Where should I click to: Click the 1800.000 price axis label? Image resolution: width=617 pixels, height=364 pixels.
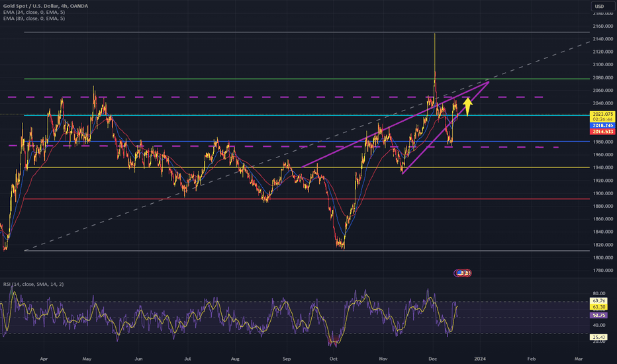[603, 257]
